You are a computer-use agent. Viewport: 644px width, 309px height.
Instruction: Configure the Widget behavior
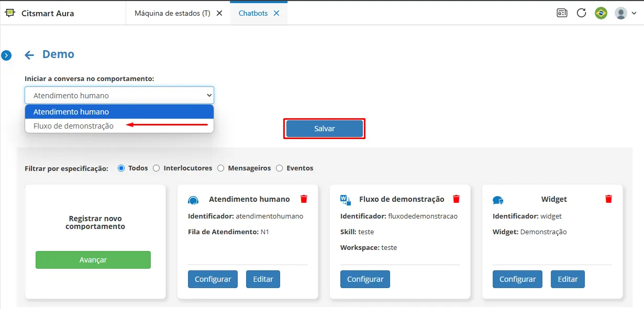tap(518, 279)
